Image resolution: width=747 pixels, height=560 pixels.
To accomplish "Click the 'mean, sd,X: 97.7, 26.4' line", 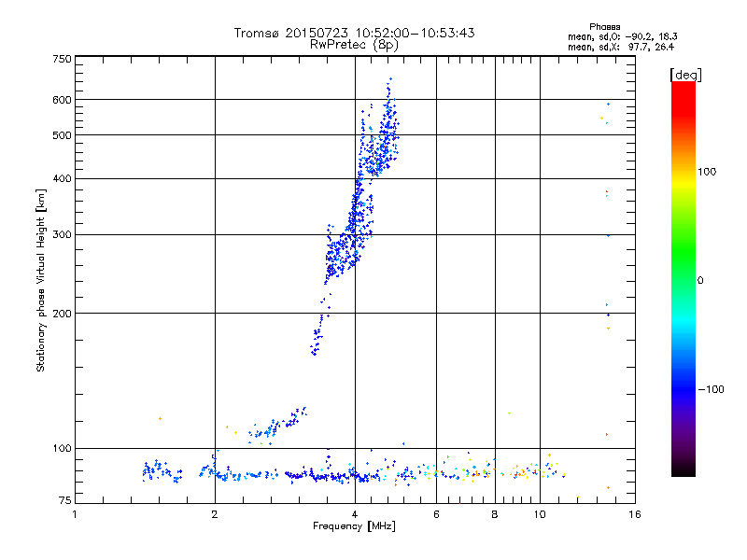I will (x=621, y=47).
